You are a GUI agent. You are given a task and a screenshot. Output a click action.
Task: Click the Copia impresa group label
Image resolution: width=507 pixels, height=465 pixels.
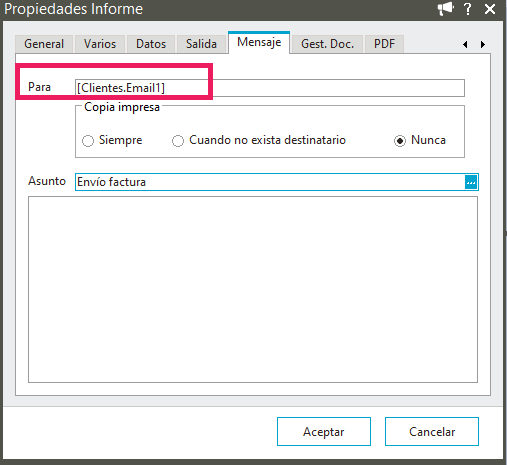click(122, 107)
